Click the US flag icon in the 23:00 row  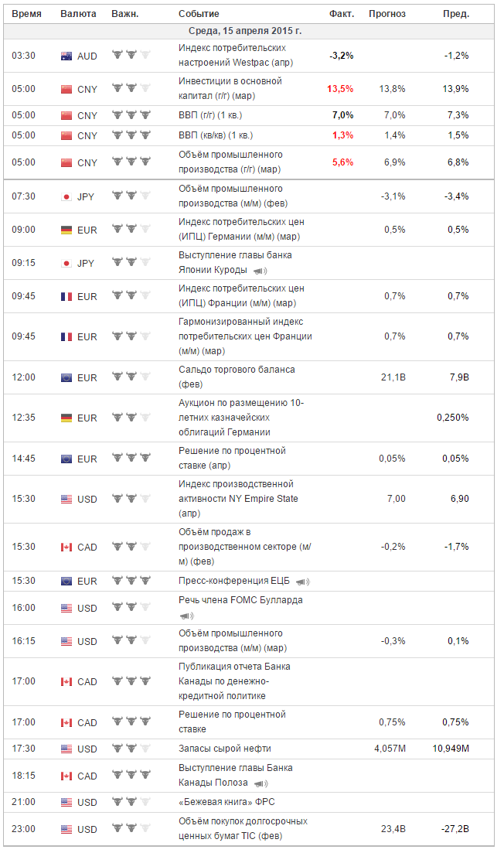pyautogui.click(x=66, y=830)
